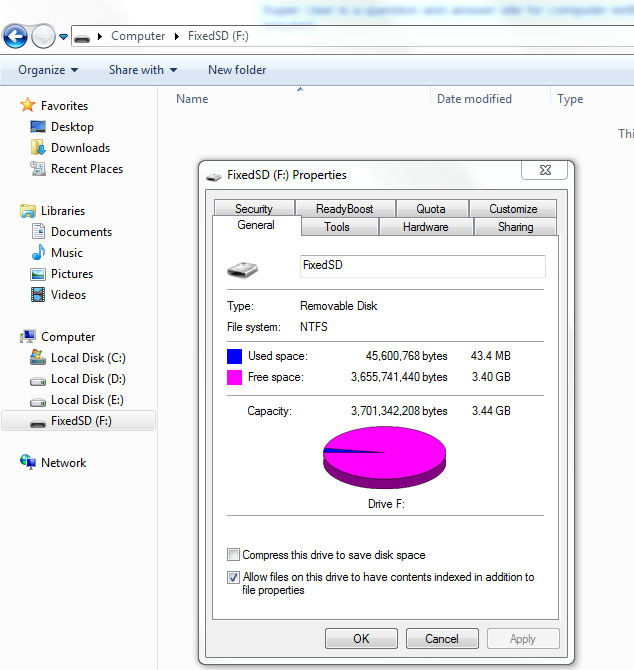Click the blue Used space swatch
The width and height of the screenshot is (634, 670).
pyautogui.click(x=234, y=356)
